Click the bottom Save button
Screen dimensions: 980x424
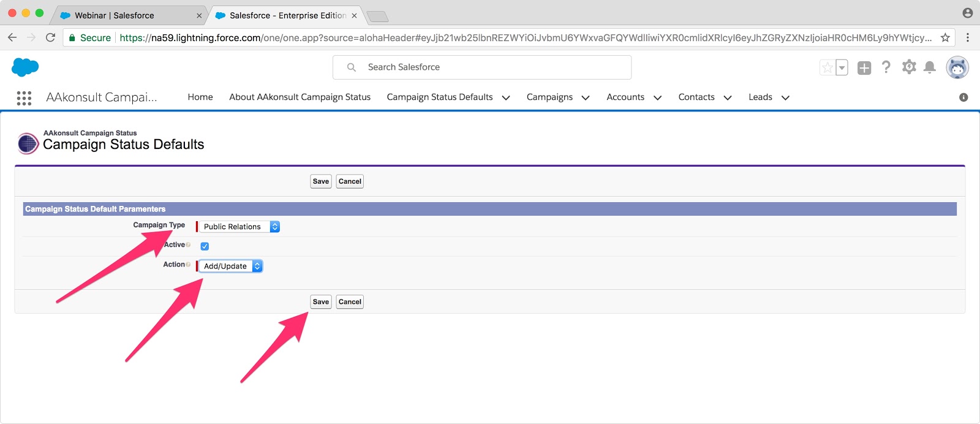(x=321, y=301)
